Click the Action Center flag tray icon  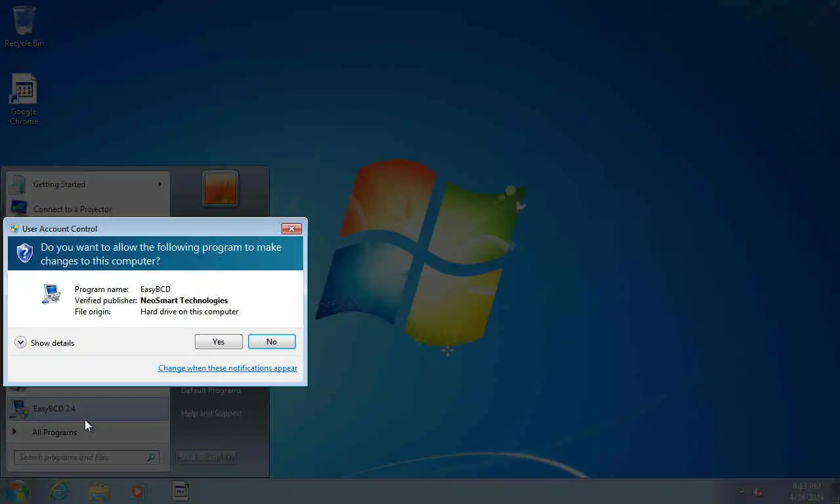click(x=757, y=492)
